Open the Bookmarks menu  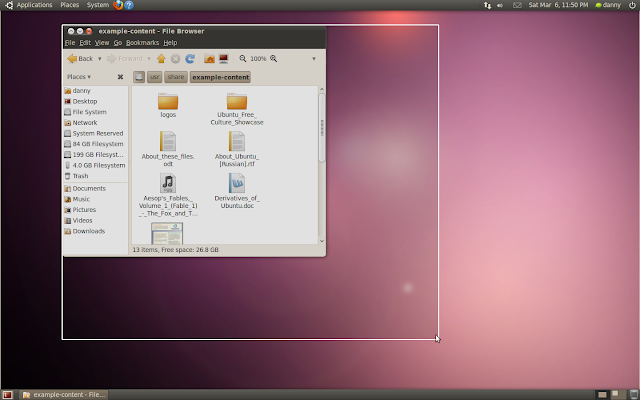tap(142, 42)
